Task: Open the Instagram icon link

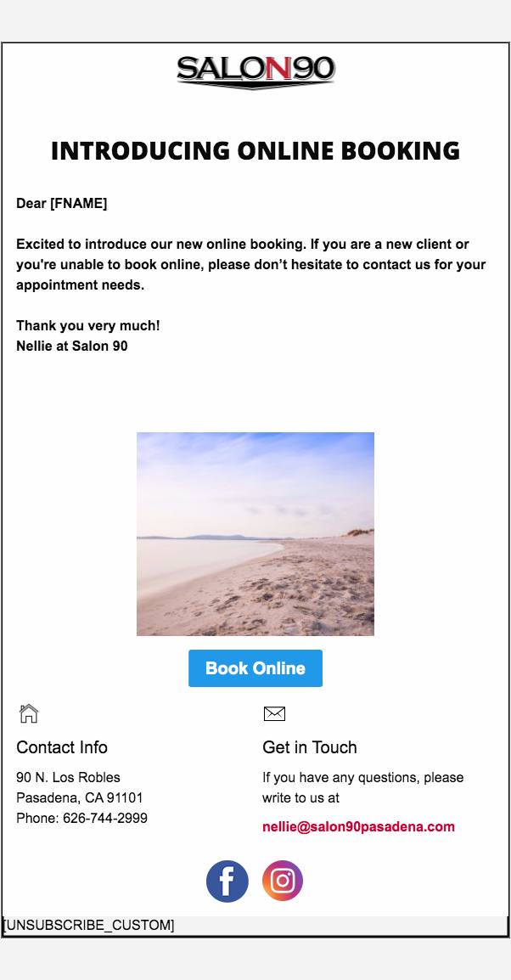Action: pos(283,881)
